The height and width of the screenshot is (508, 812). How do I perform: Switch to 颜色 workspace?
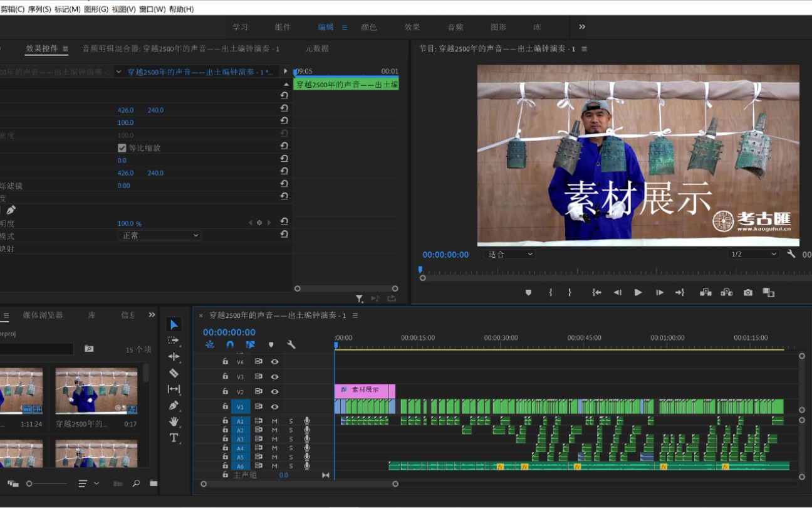pyautogui.click(x=368, y=27)
